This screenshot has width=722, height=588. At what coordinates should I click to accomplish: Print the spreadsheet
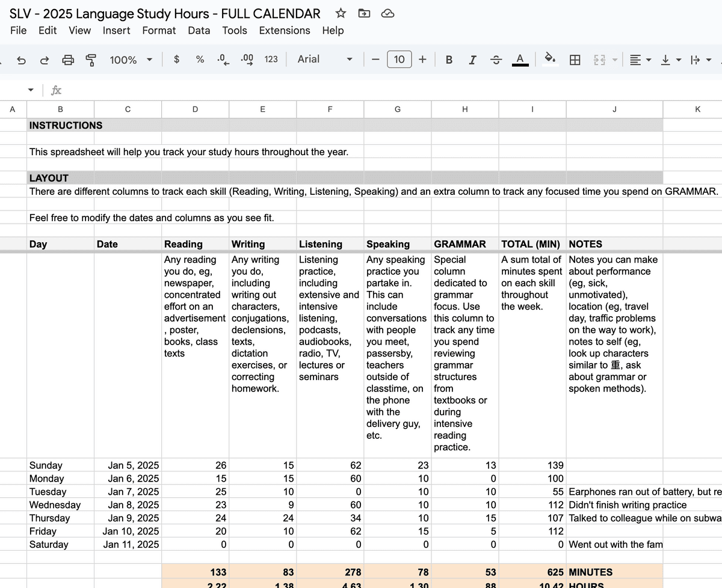coord(68,60)
